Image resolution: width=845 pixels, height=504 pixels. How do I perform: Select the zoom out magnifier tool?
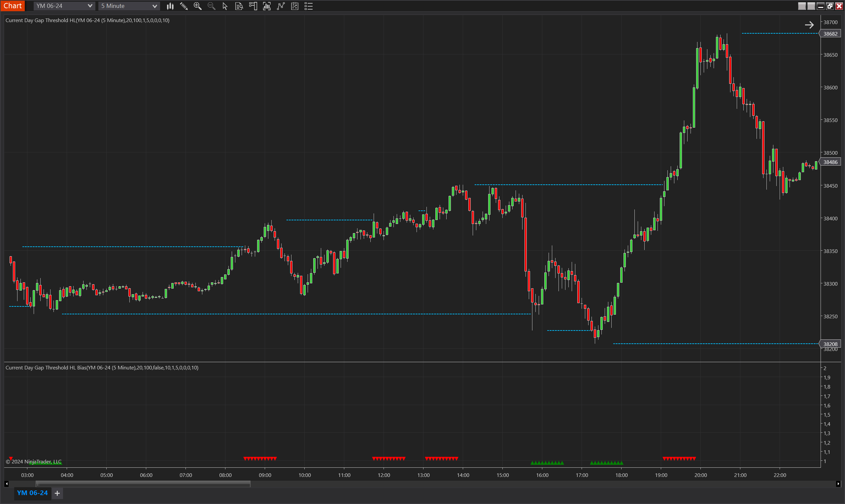pos(211,6)
